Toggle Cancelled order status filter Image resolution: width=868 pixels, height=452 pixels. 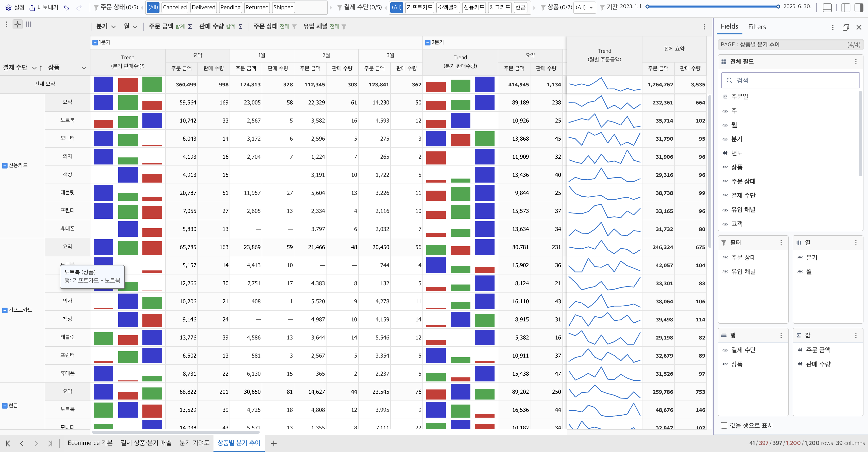(x=175, y=8)
